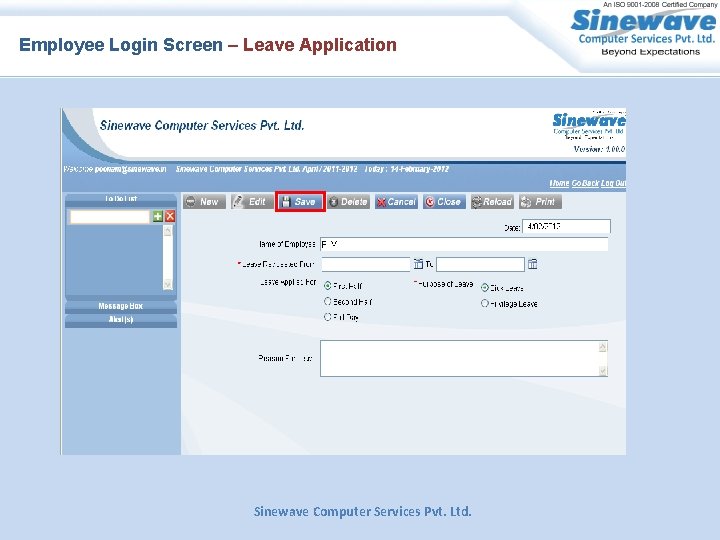Collapse the To Do List panel header
The height and width of the screenshot is (540, 720).
pos(121,199)
